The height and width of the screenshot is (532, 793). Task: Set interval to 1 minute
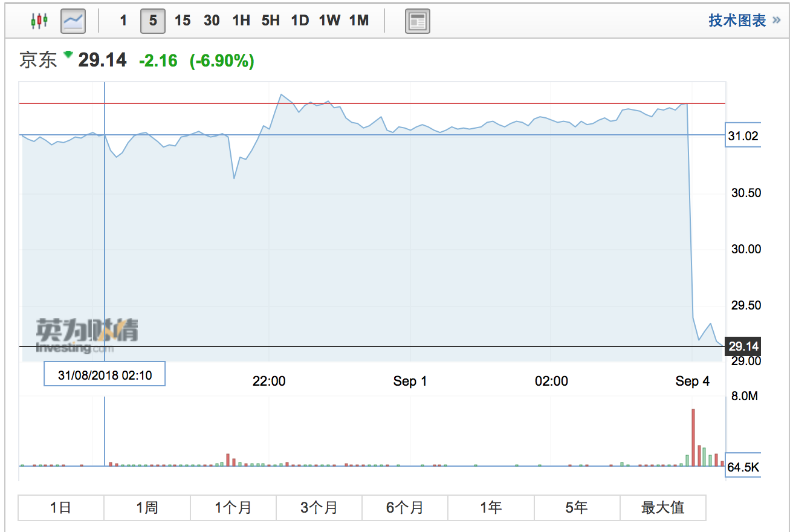pos(123,21)
